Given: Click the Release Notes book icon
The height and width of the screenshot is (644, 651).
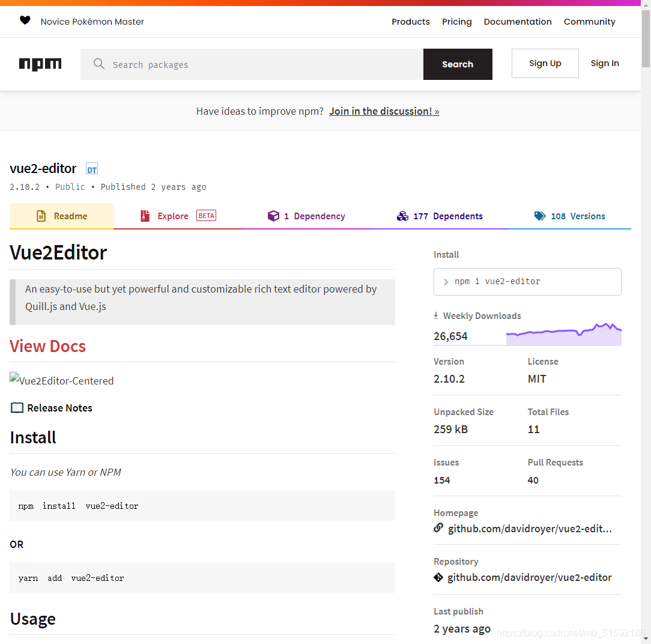Looking at the screenshot, I should tap(17, 408).
